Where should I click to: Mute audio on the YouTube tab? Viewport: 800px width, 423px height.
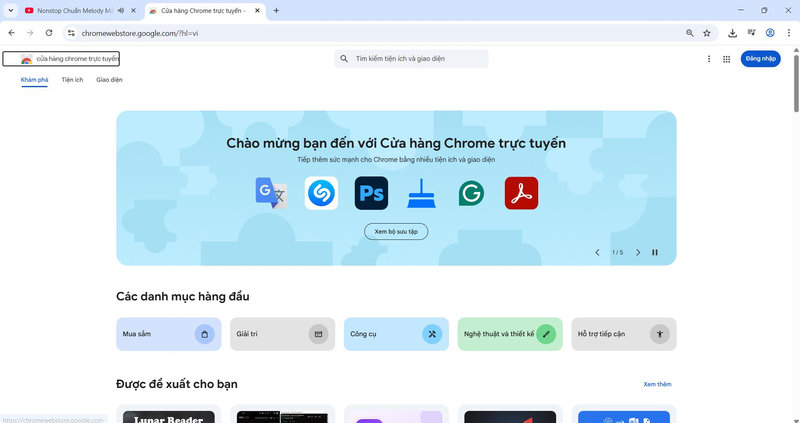tap(121, 10)
